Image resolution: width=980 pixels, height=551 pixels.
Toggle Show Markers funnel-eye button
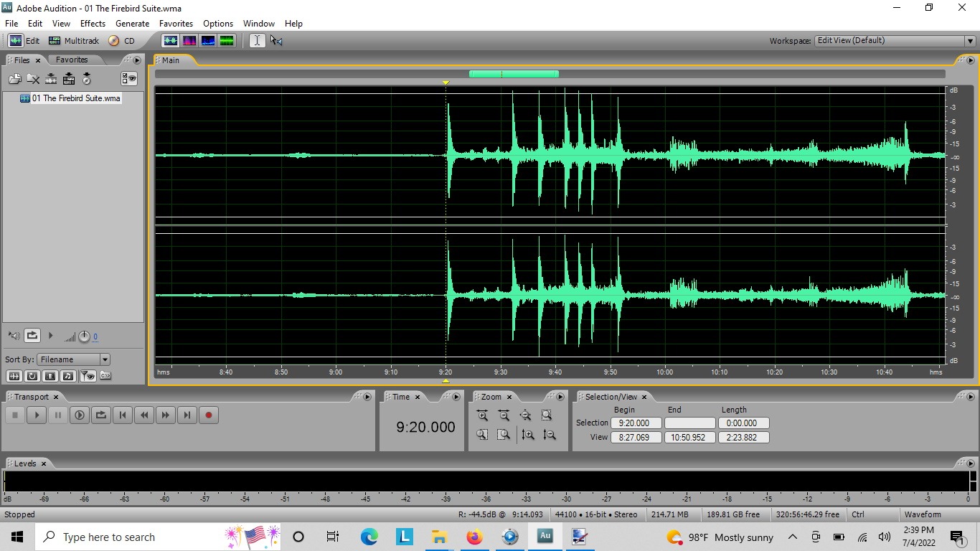pos(88,376)
